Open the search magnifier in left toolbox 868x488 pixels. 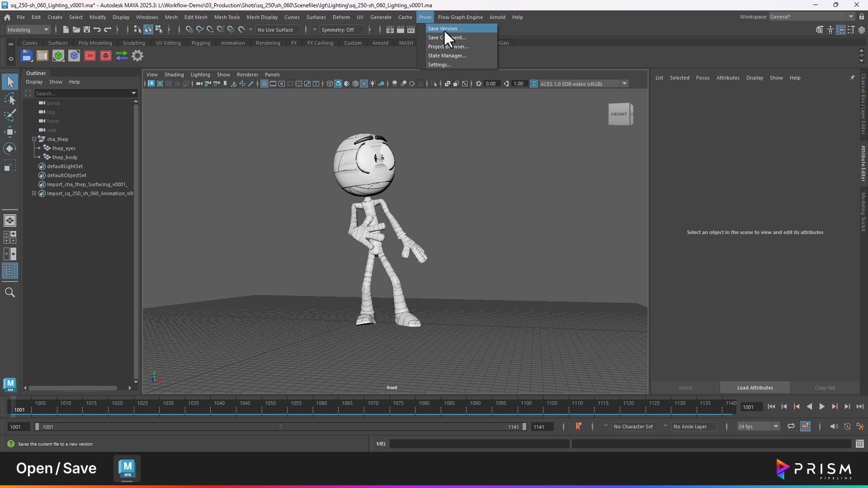(10, 292)
